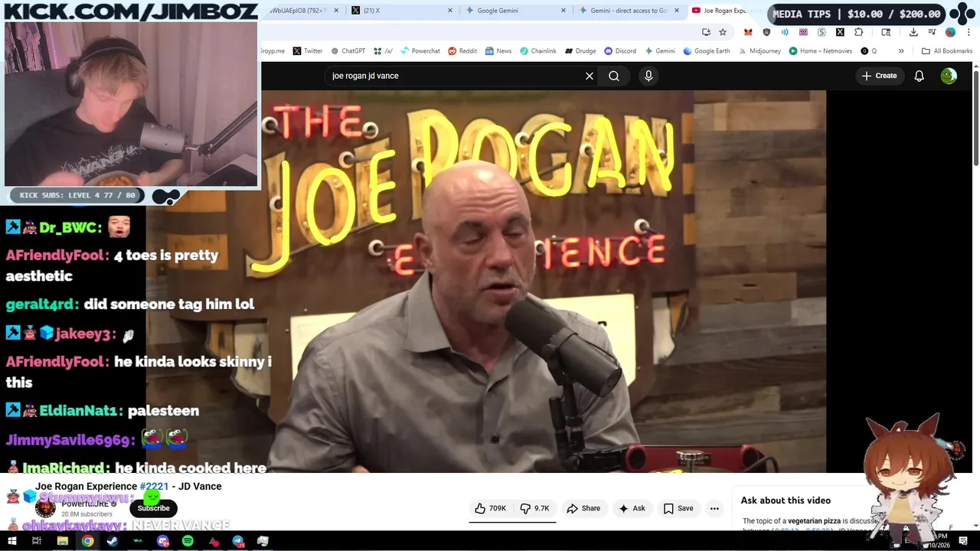Open Spotify from the taskbar
The image size is (980, 551).
188,541
